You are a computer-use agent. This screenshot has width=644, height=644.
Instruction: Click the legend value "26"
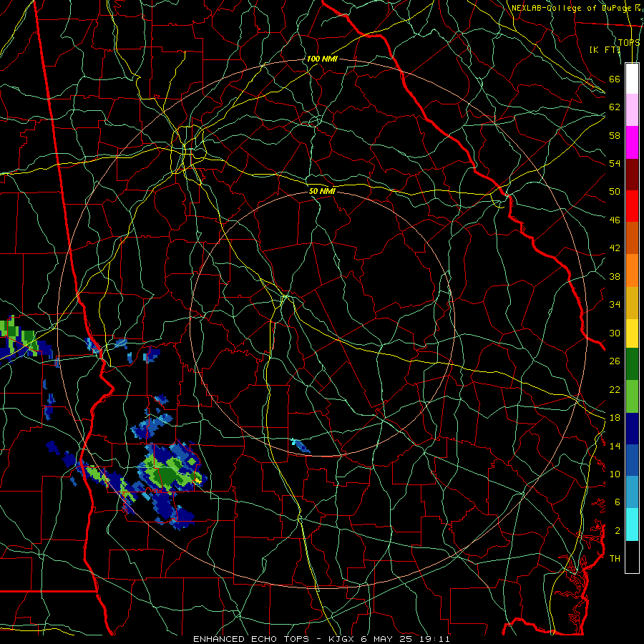click(x=615, y=361)
